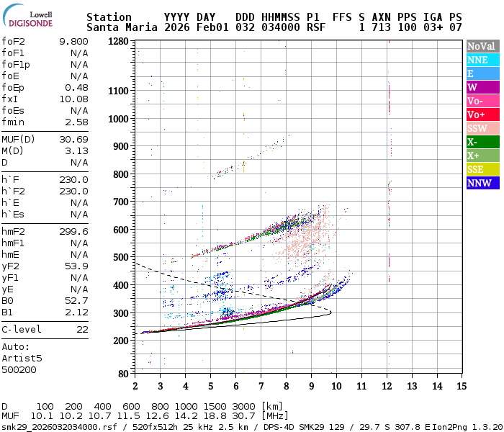The width and height of the screenshot is (504, 432).
Task: Click the fxI value 10.08
Action: point(73,99)
